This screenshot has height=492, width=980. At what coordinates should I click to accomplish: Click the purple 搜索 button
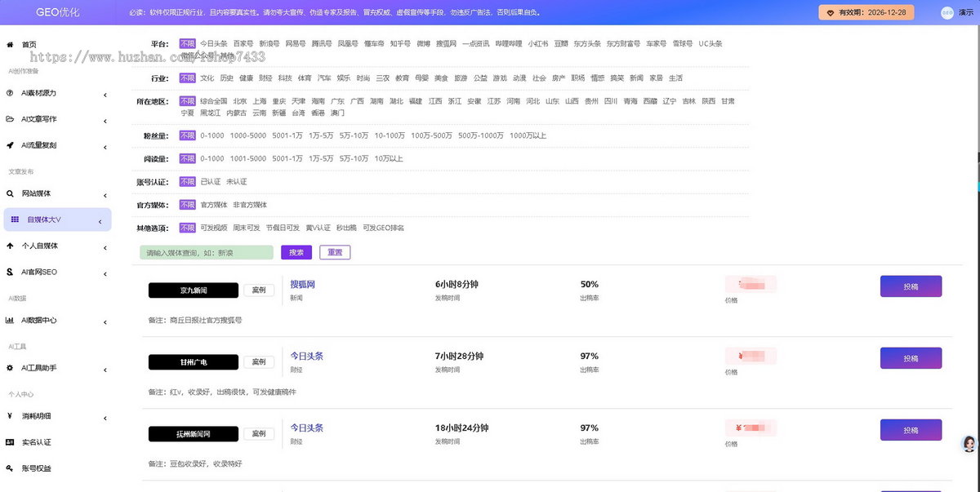coord(296,253)
